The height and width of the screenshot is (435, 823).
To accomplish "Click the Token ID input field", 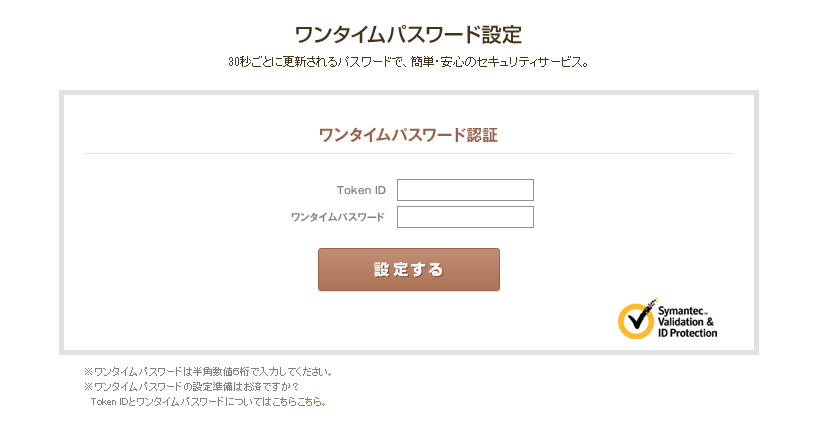I will pyautogui.click(x=465, y=190).
